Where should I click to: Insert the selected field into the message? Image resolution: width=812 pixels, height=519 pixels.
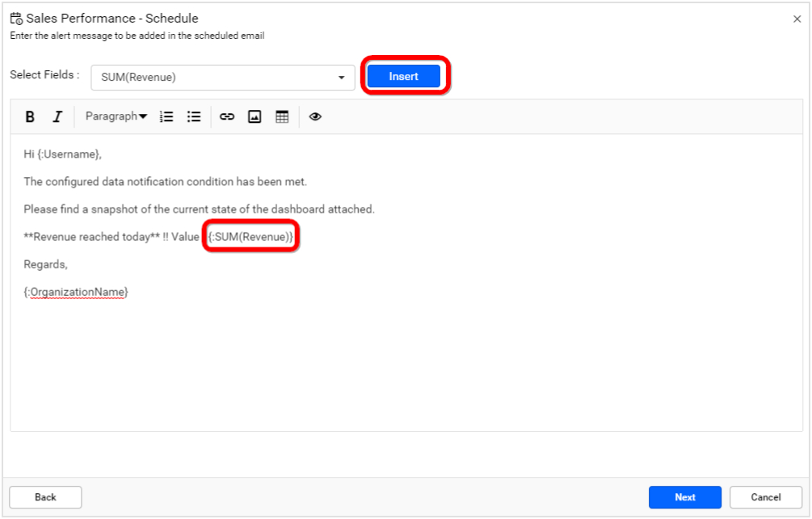(x=402, y=76)
